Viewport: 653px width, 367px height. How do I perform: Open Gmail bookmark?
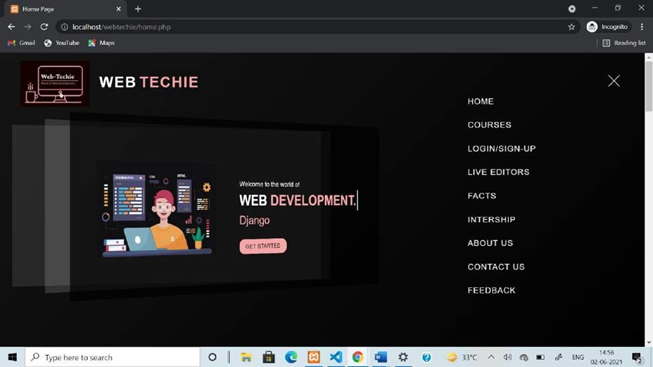click(22, 43)
